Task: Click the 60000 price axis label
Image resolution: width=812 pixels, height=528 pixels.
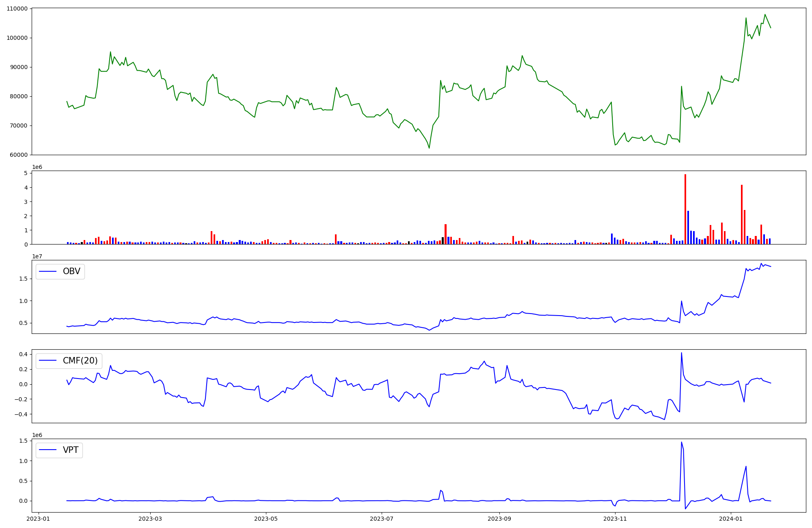Action: coord(19,155)
